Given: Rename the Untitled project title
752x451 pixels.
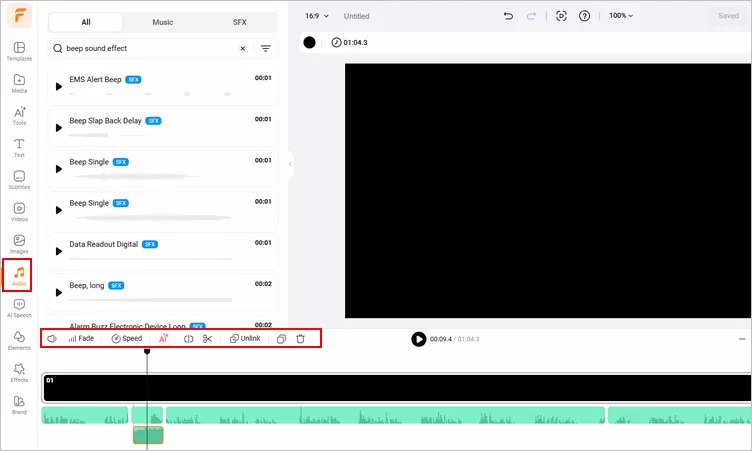Looking at the screenshot, I should pyautogui.click(x=356, y=16).
